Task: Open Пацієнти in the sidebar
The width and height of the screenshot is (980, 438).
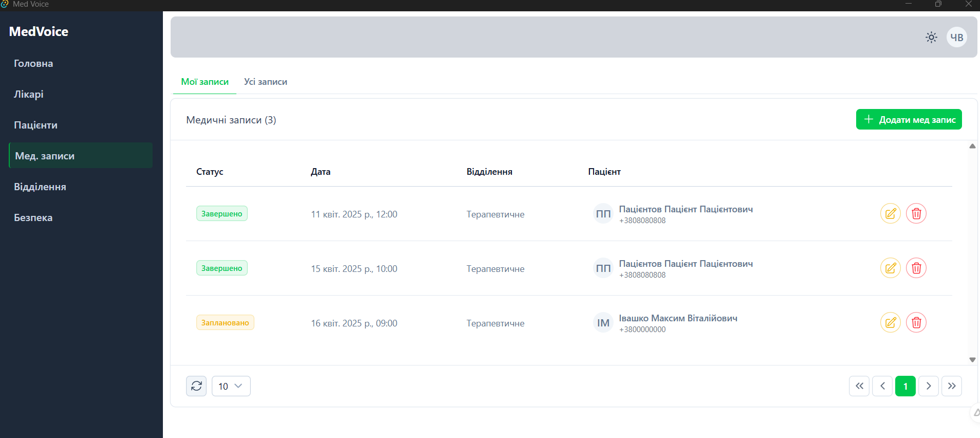Action: tap(81, 125)
